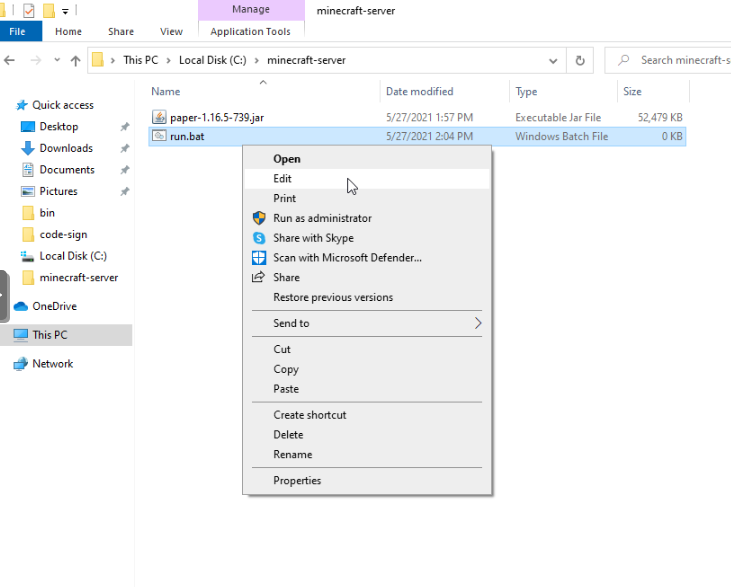The width and height of the screenshot is (731, 587).
Task: Sort by the Type column header
Action: [x=526, y=91]
